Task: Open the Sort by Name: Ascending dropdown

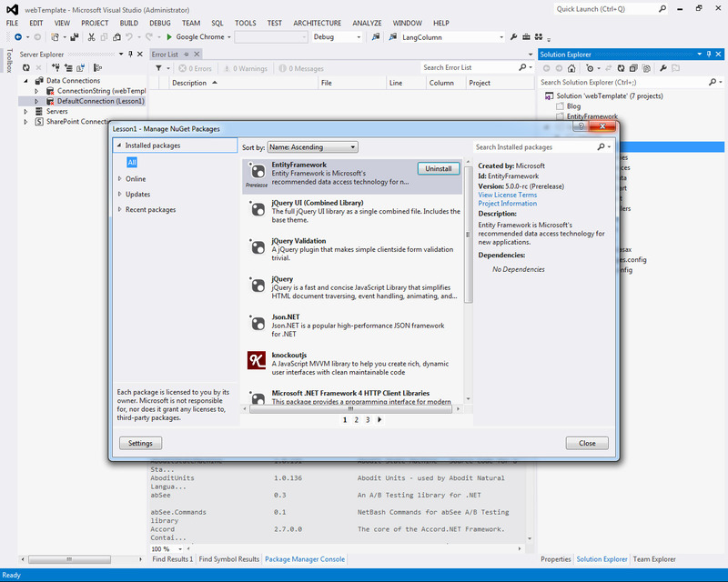Action: [313, 147]
